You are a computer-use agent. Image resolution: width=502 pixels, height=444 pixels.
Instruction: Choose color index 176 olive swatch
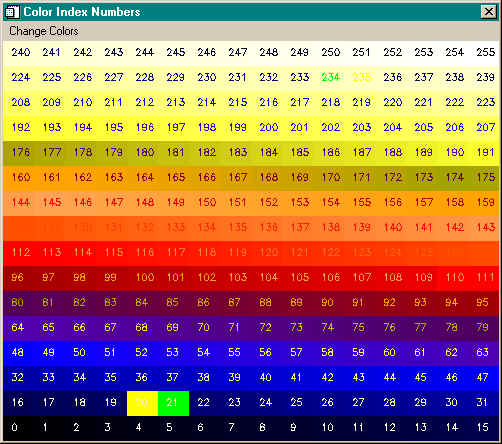(x=19, y=153)
